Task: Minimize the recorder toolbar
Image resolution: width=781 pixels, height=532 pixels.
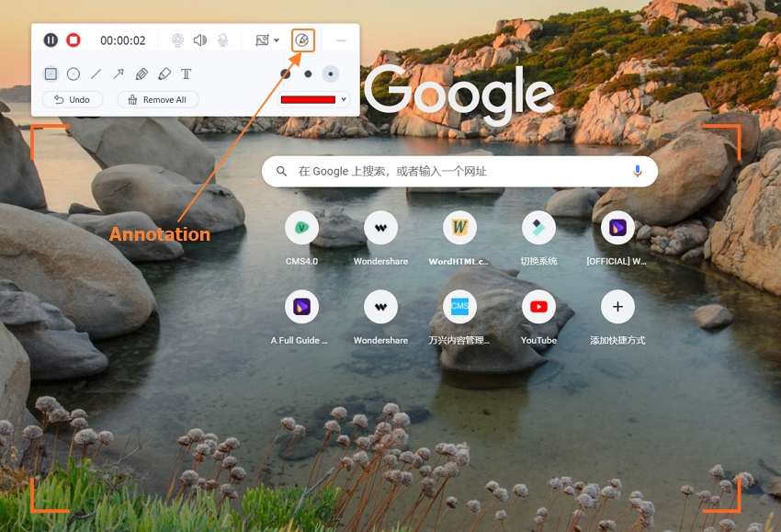Action: pos(341,40)
